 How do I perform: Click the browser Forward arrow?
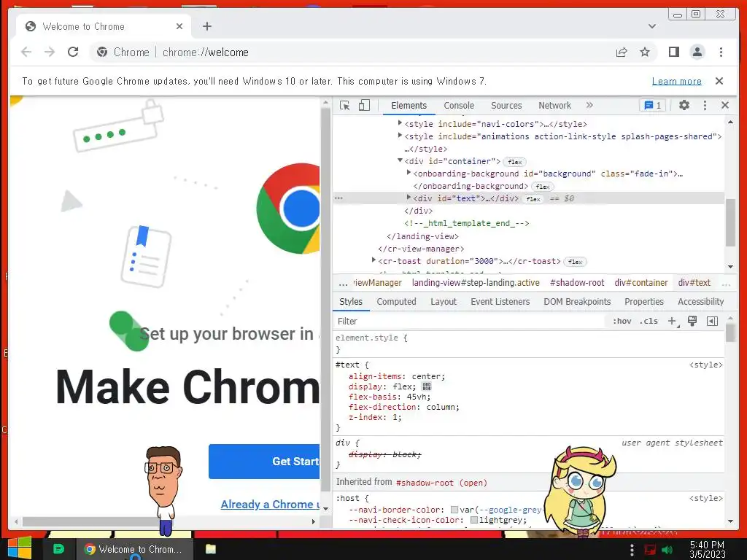tap(50, 52)
